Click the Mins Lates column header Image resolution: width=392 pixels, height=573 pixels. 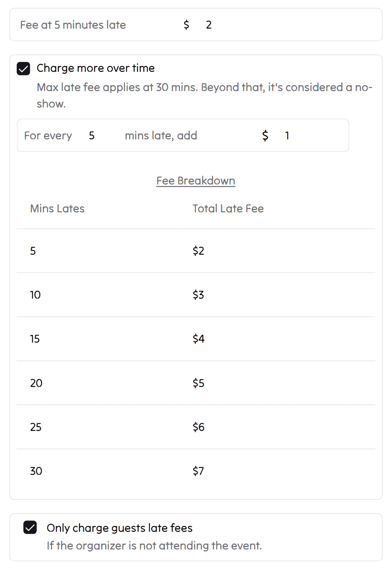click(x=57, y=208)
